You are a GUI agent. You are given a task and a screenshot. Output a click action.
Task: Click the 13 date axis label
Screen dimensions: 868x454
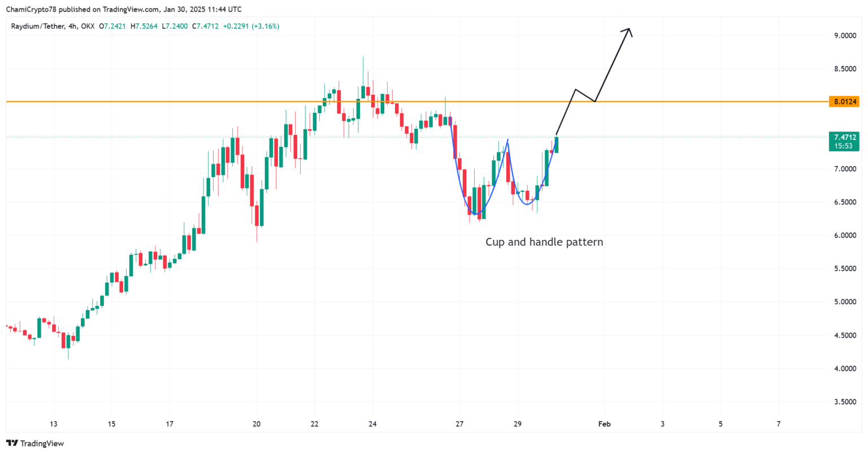click(54, 424)
